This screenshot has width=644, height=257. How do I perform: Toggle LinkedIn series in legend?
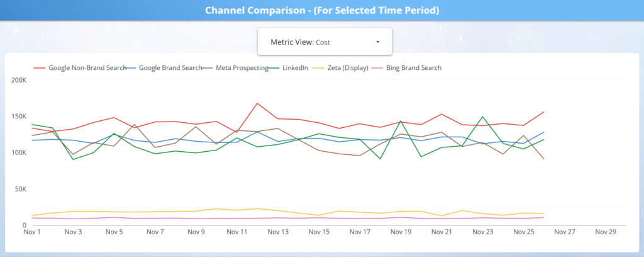[295, 67]
